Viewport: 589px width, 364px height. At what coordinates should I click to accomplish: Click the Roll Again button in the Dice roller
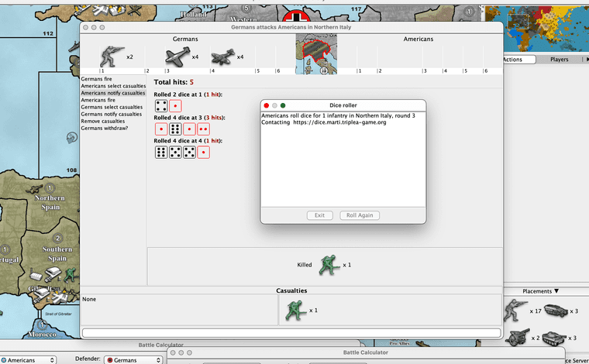[x=360, y=215]
